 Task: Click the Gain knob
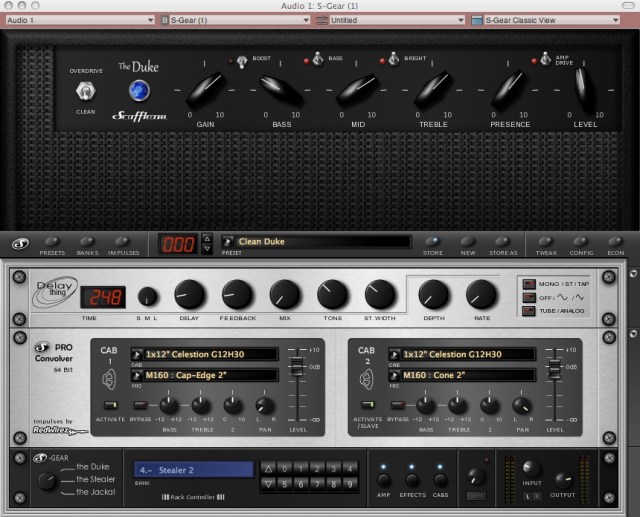tap(205, 90)
